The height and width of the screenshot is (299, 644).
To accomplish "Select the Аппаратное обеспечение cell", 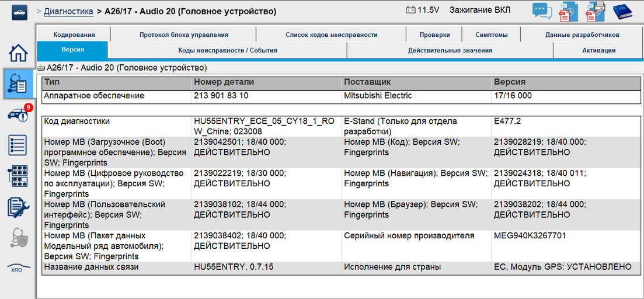I will click(117, 96).
